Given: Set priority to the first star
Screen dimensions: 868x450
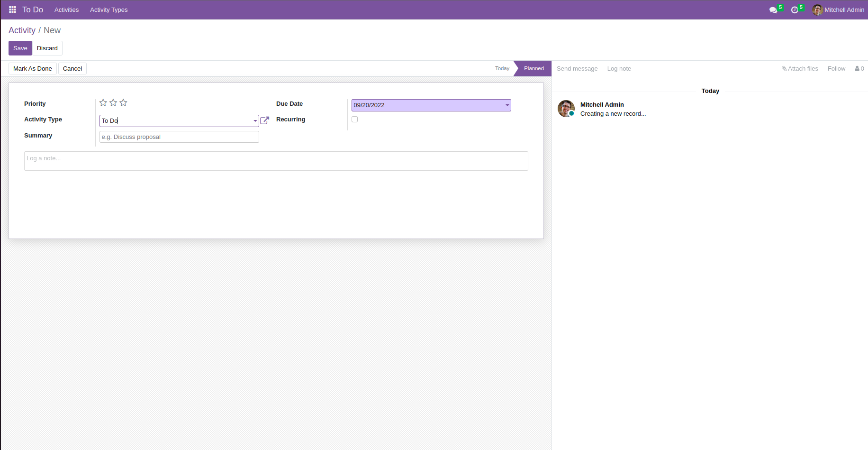Looking at the screenshot, I should [103, 103].
